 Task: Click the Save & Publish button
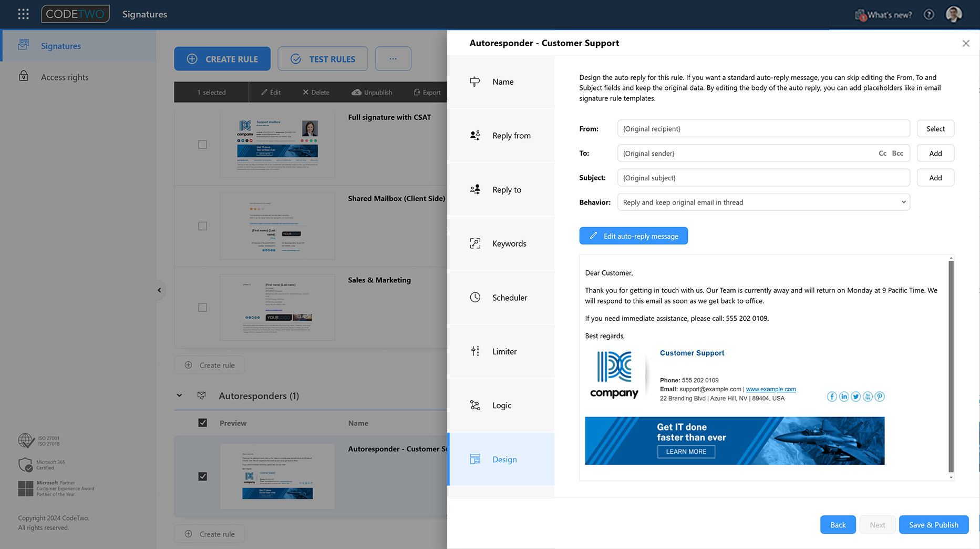click(933, 525)
